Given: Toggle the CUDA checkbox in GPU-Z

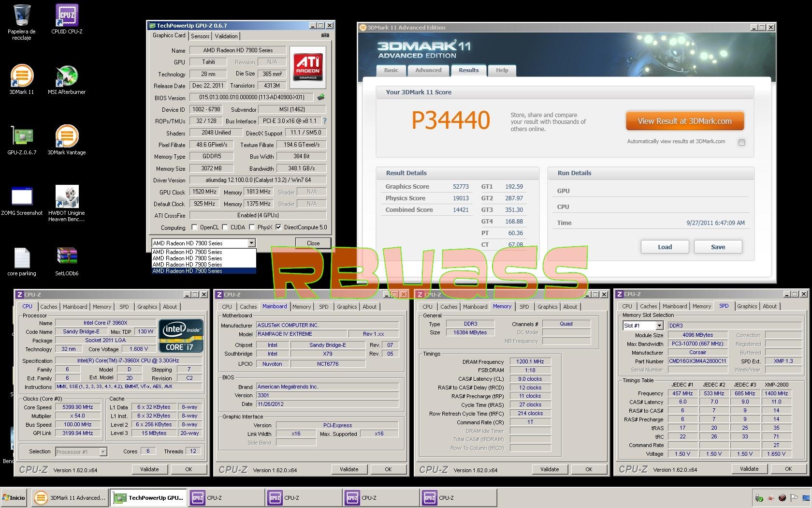Looking at the screenshot, I should coord(225,227).
